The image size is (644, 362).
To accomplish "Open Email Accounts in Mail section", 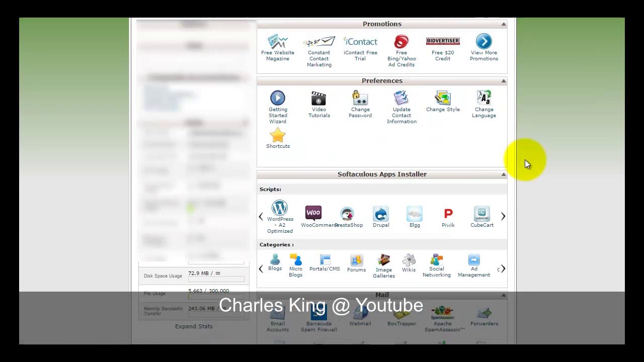I will point(278,318).
